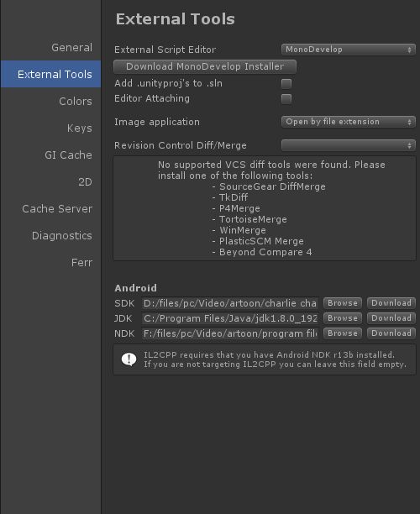Viewport: 420px width, 514px height.
Task: Click the SourceGear DiffMerge list entry
Action: 269,186
